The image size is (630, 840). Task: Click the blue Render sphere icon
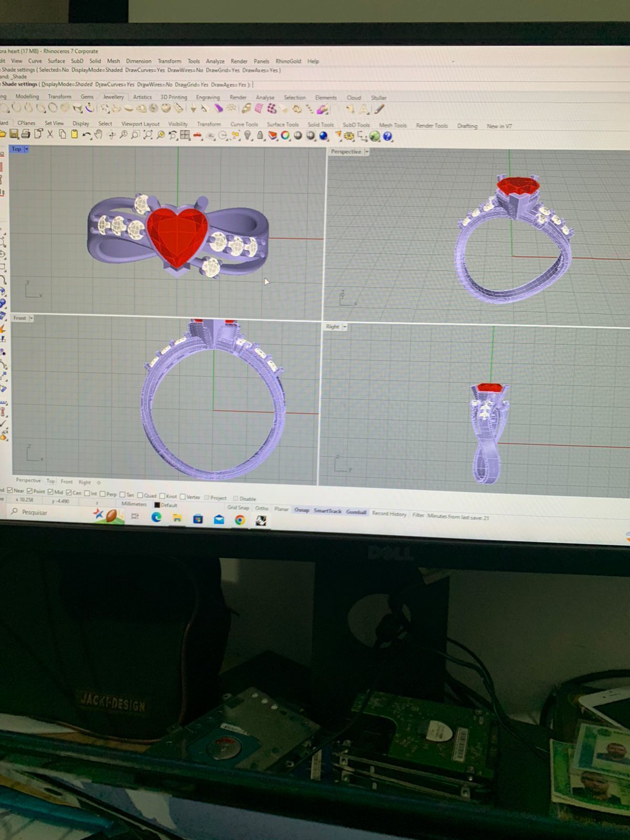[x=323, y=136]
